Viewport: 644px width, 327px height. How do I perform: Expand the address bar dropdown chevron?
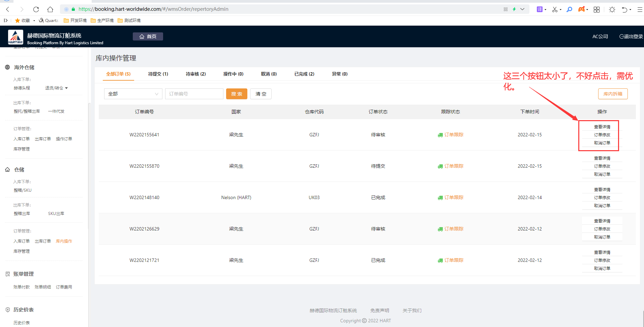522,9
